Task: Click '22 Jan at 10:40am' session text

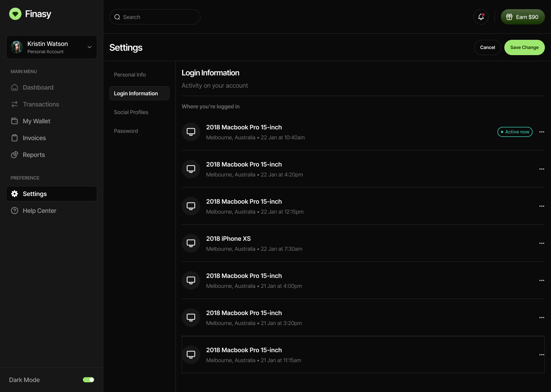Action: pos(283,137)
